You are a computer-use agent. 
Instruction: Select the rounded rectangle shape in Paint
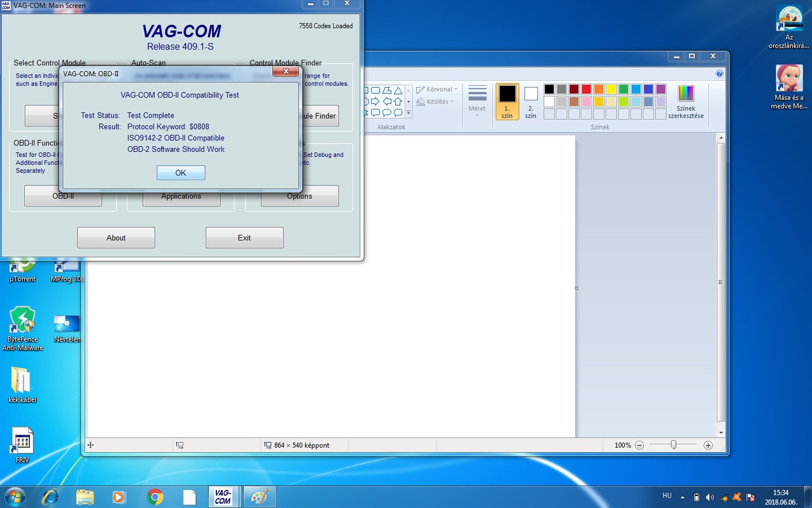pos(375,91)
